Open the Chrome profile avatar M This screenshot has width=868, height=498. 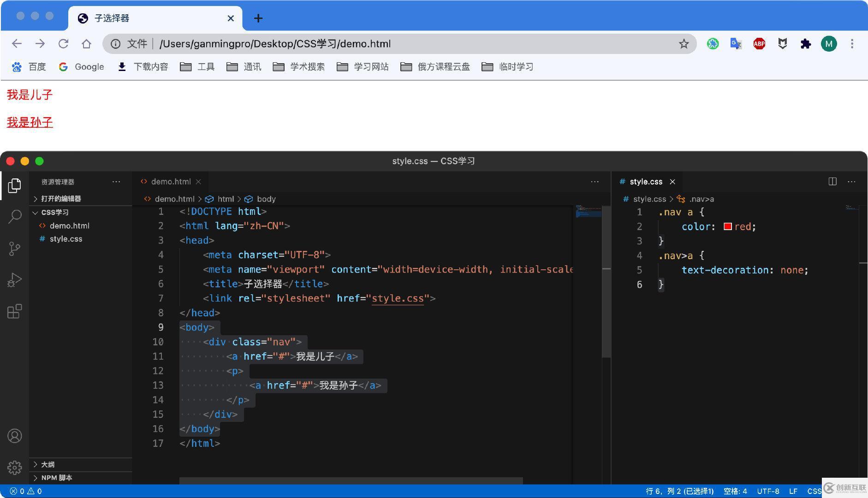829,44
